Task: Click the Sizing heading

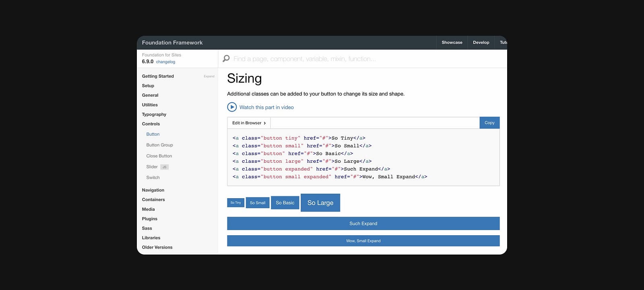Action: point(244,79)
